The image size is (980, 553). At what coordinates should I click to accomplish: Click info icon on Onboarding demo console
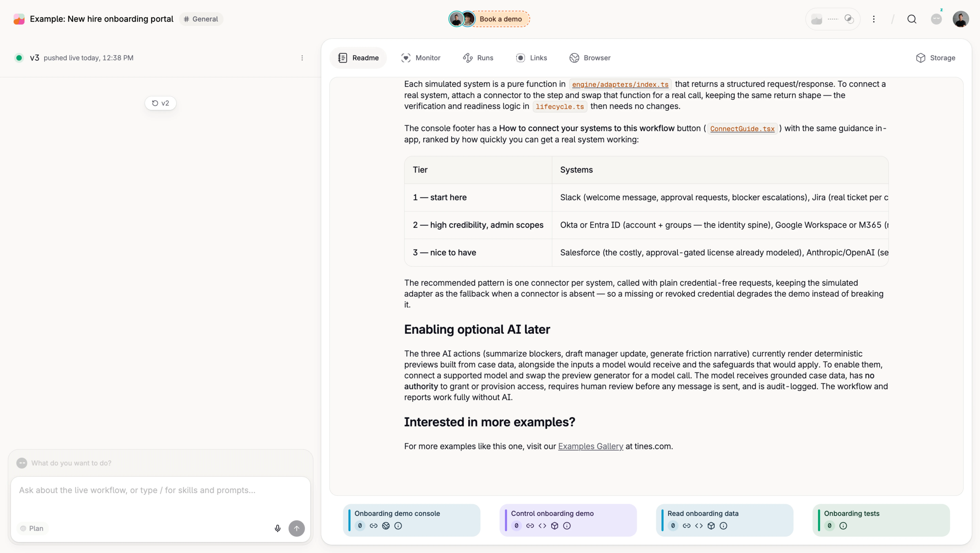tap(398, 526)
